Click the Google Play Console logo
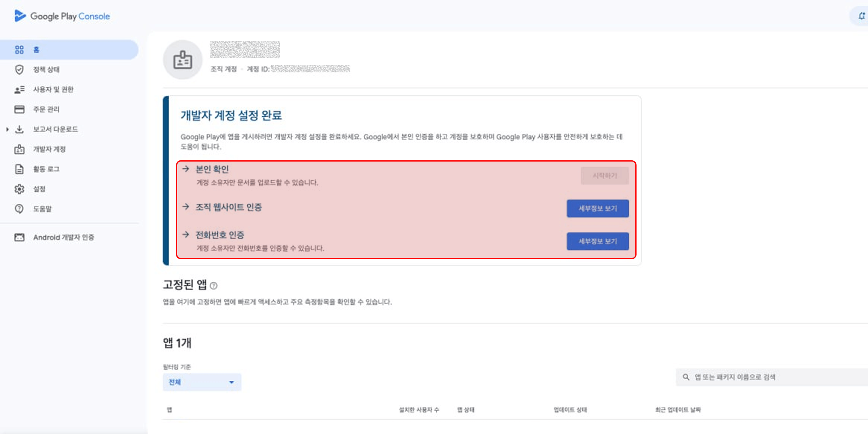Viewport: 868px width, 434px height. [x=62, y=16]
